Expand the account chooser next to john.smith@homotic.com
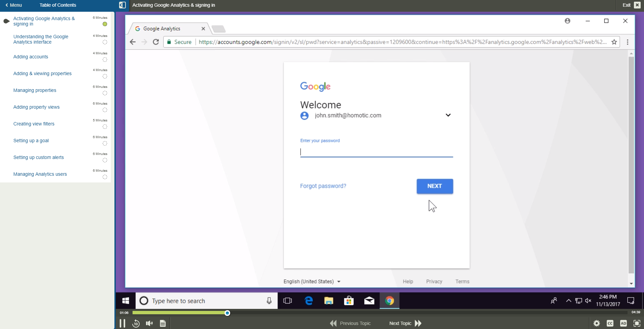 (x=448, y=115)
